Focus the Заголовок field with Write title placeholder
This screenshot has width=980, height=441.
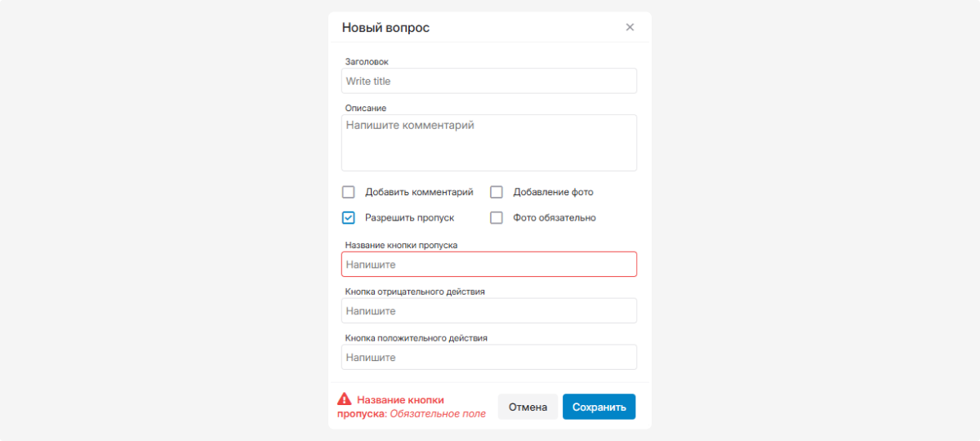click(x=489, y=81)
